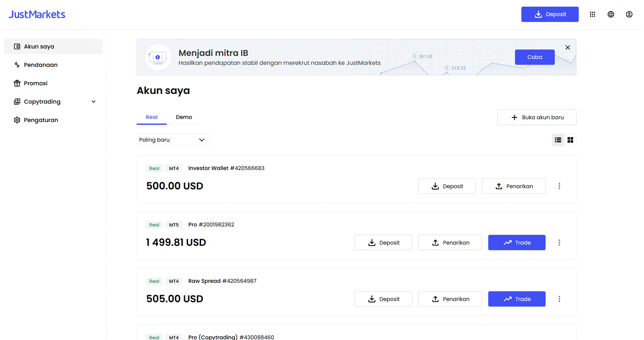Click the MT5 tag on Pro account
Screen dimensions: 644x340
174,225
